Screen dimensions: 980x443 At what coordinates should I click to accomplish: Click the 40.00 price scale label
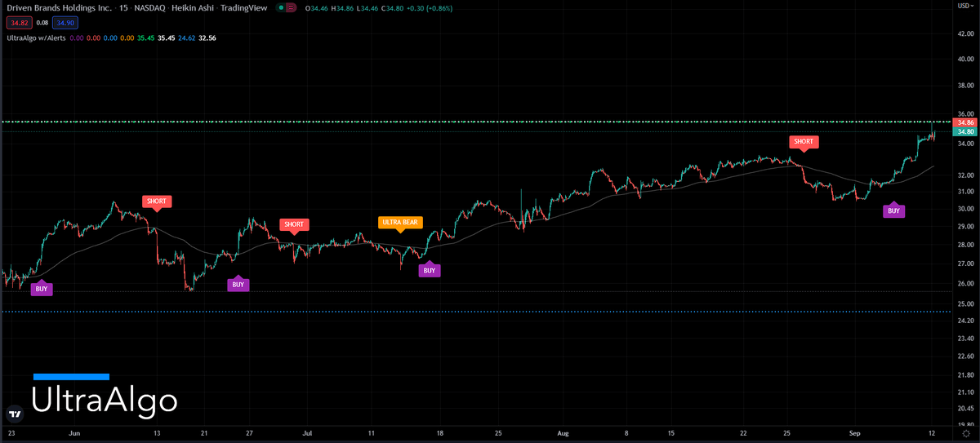click(x=966, y=59)
